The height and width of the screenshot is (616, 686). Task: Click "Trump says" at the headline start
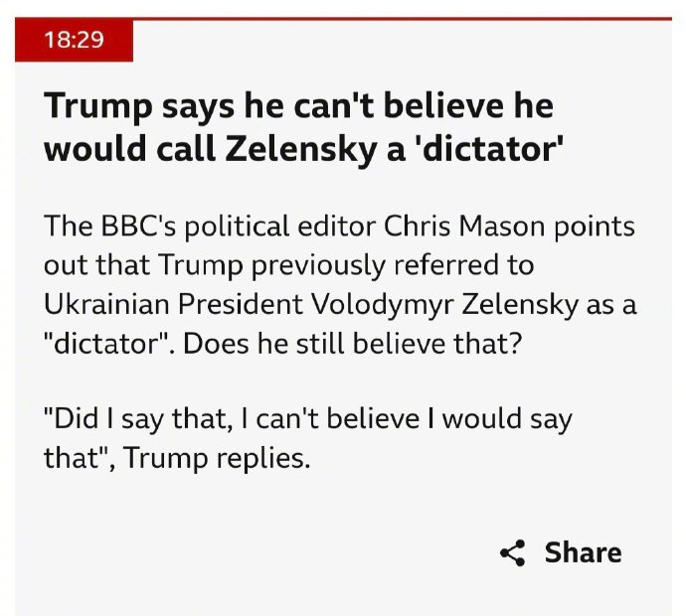[139, 106]
